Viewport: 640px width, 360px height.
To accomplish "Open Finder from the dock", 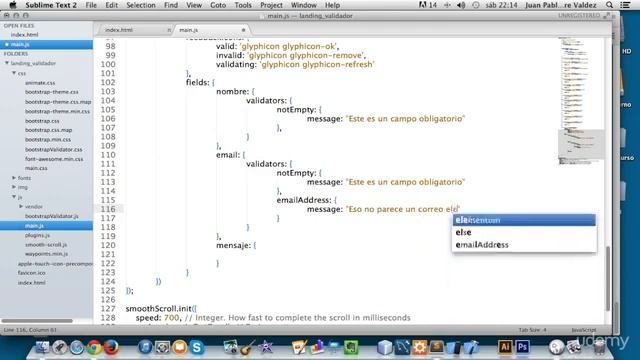I will pyautogui.click(x=42, y=347).
